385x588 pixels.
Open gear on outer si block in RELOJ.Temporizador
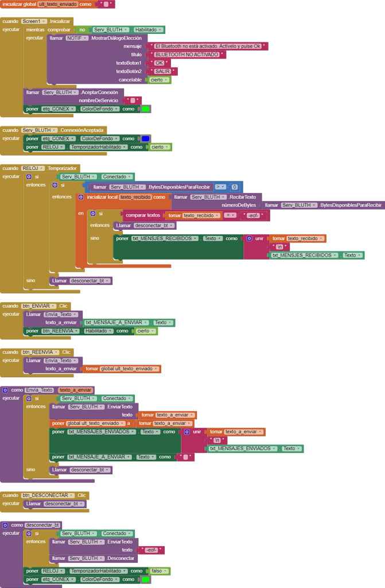point(29,177)
